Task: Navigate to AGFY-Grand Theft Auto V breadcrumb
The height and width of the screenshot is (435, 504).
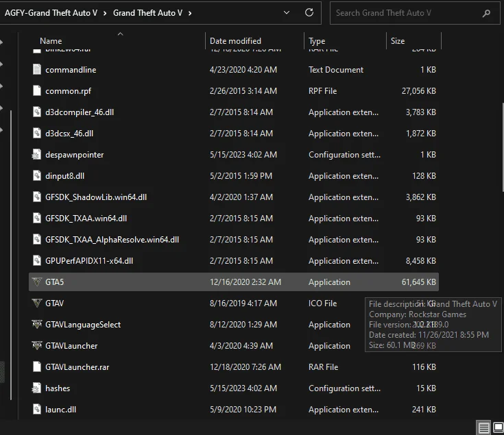Action: click(x=51, y=13)
